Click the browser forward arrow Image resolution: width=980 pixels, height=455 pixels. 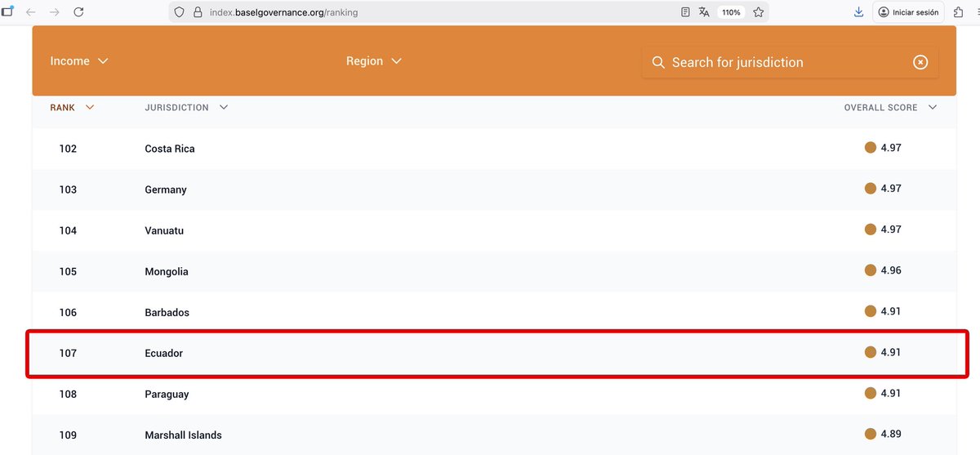[55, 12]
